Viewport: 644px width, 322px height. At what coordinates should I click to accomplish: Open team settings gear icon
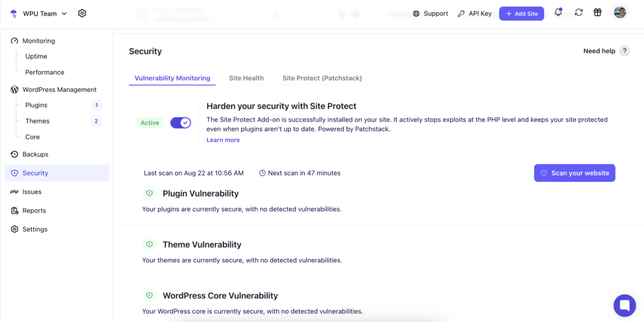tap(82, 14)
